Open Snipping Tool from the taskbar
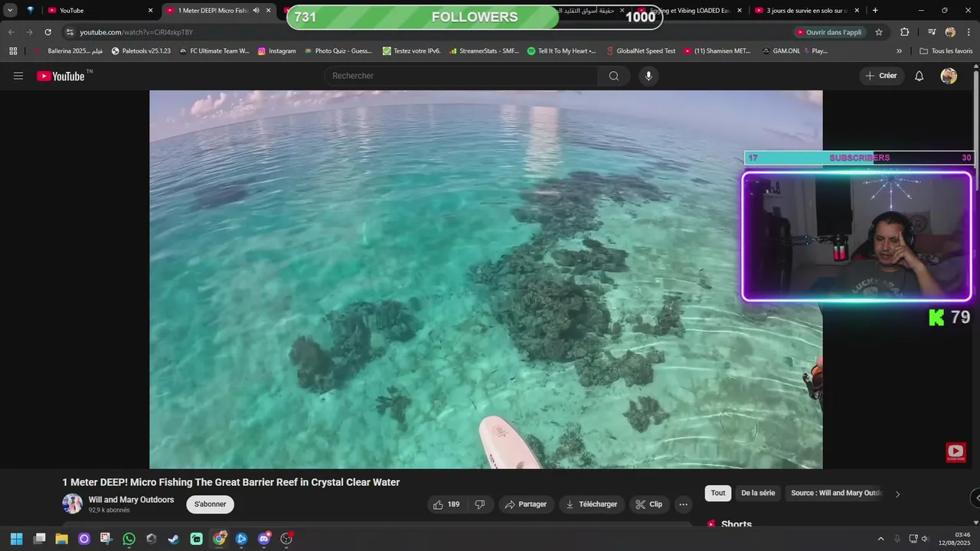Screen dimensions: 980x551 pyautogui.click(x=106, y=539)
